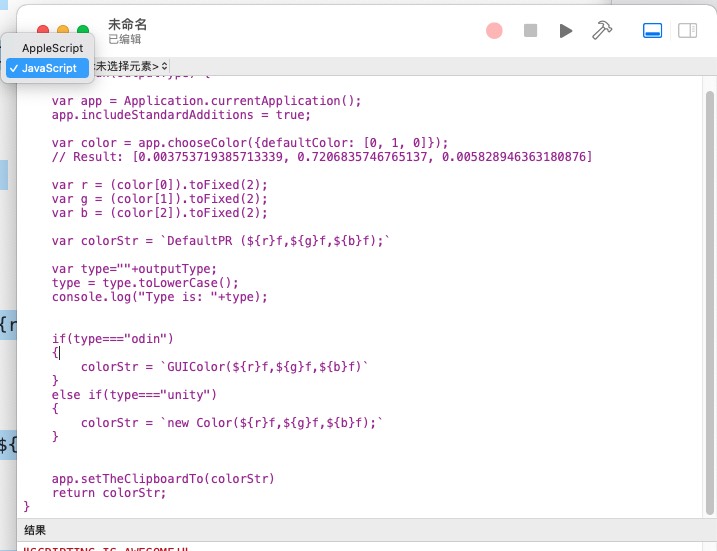The image size is (717, 551).
Task: Click the red Record button
Action: (494, 31)
